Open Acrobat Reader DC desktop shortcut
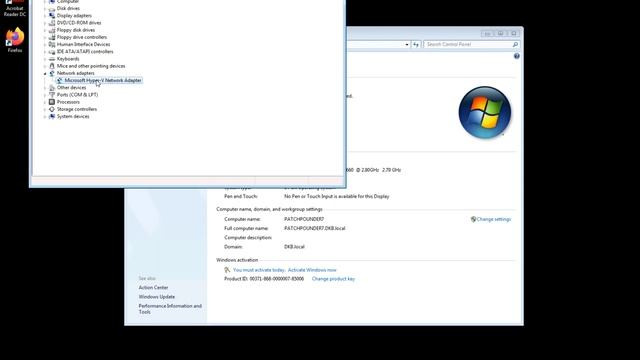640x360 pixels. point(14,8)
